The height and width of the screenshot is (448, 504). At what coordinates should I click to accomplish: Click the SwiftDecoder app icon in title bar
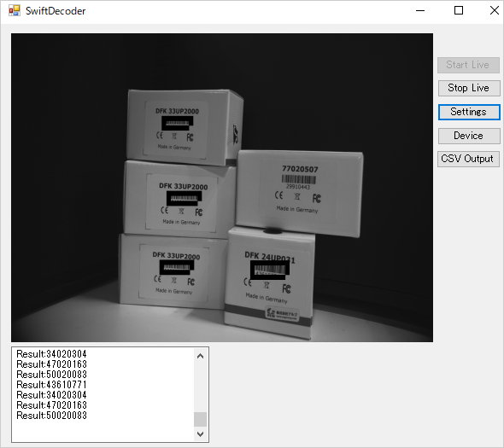tap(15, 10)
